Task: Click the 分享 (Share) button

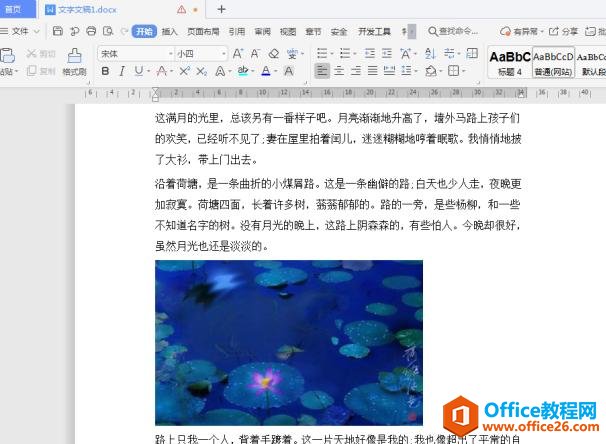Action: [x=565, y=31]
